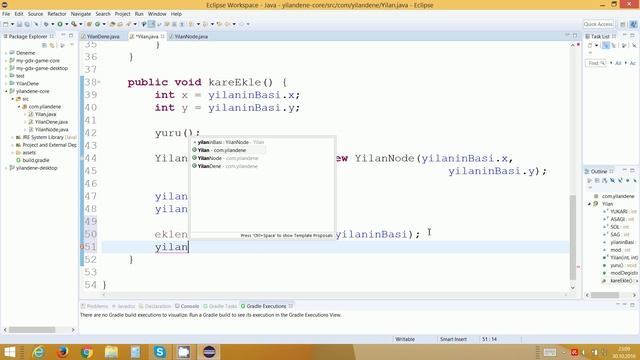Click the External Tools run icon

[74, 24]
